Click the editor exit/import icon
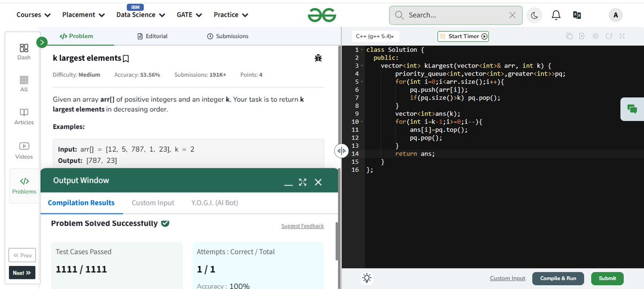The image size is (644, 289). coord(582,36)
